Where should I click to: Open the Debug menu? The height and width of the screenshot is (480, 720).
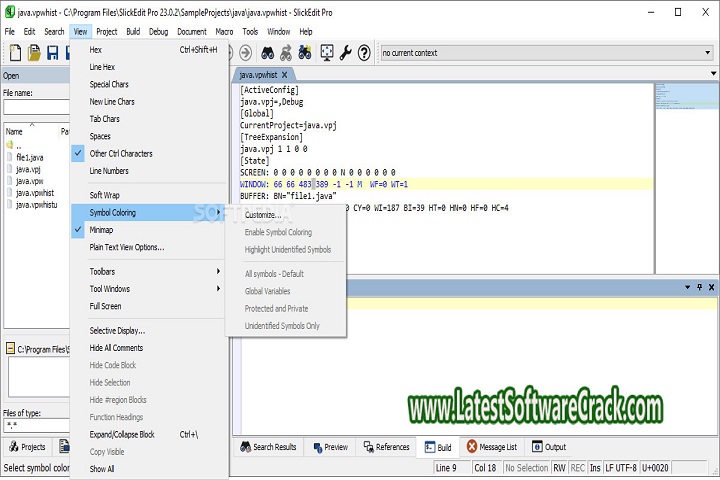(158, 32)
